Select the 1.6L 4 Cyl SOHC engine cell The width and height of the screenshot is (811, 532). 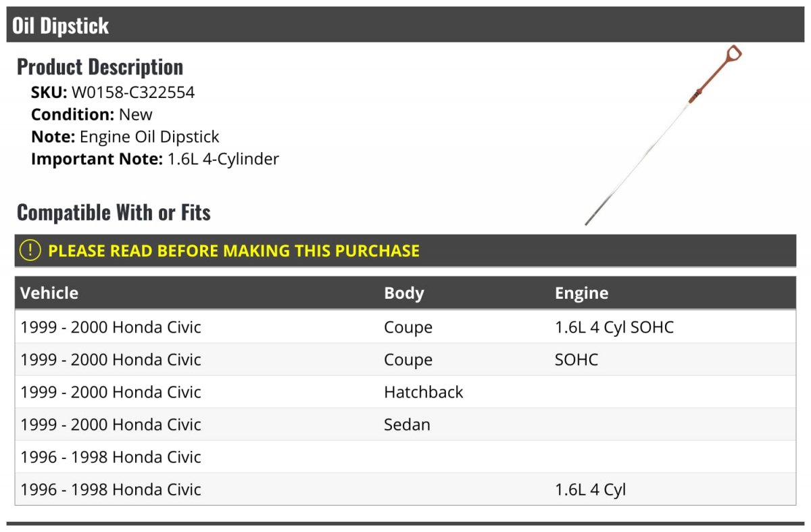(x=614, y=327)
